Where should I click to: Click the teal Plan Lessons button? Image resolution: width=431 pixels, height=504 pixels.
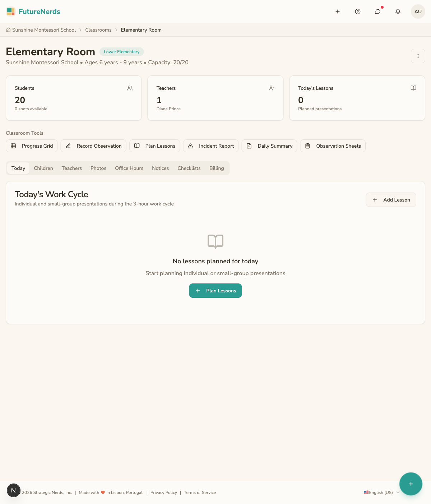click(215, 291)
